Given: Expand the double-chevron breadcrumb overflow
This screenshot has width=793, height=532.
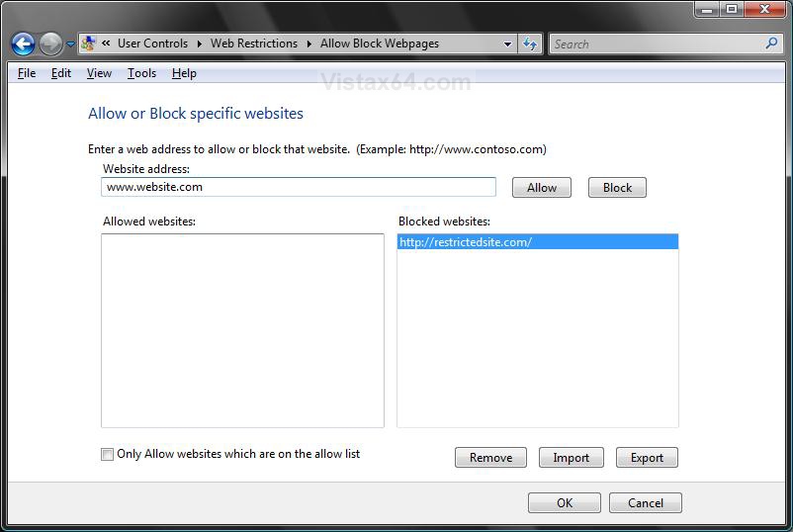Looking at the screenshot, I should click(106, 44).
